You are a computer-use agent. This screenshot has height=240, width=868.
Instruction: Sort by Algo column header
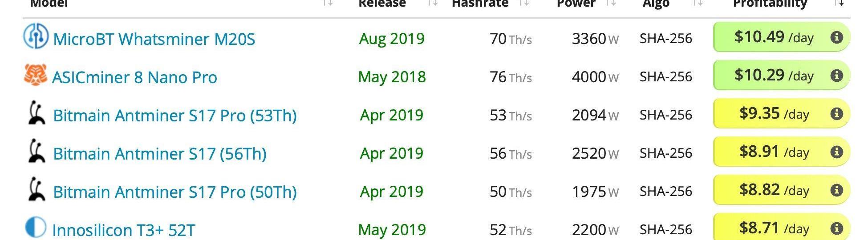tap(656, 4)
